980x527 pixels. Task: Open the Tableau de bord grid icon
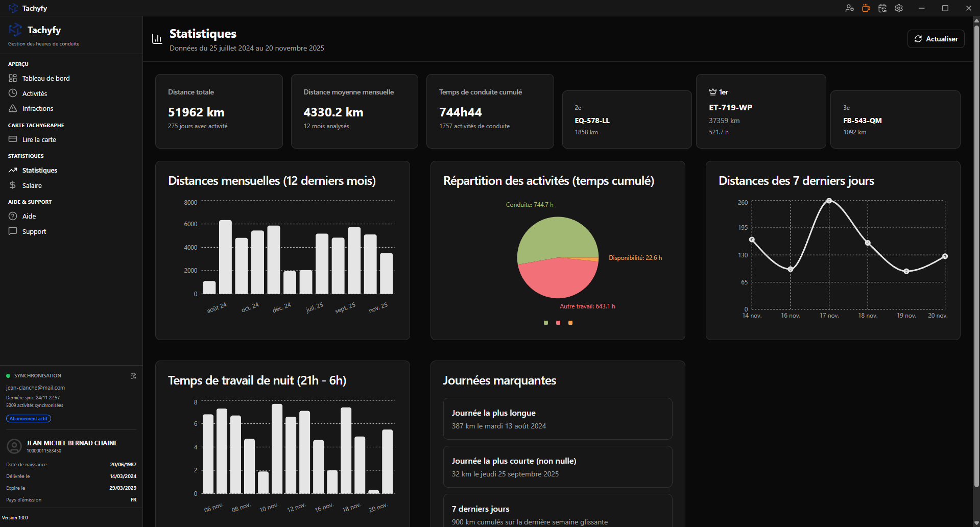click(13, 78)
